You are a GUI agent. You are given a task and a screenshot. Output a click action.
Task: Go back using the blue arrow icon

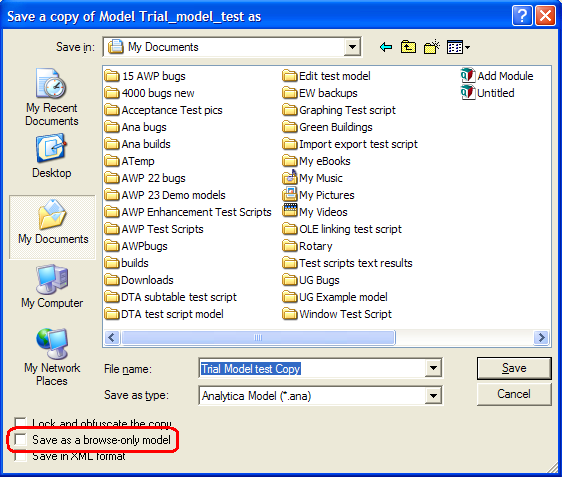(x=386, y=47)
